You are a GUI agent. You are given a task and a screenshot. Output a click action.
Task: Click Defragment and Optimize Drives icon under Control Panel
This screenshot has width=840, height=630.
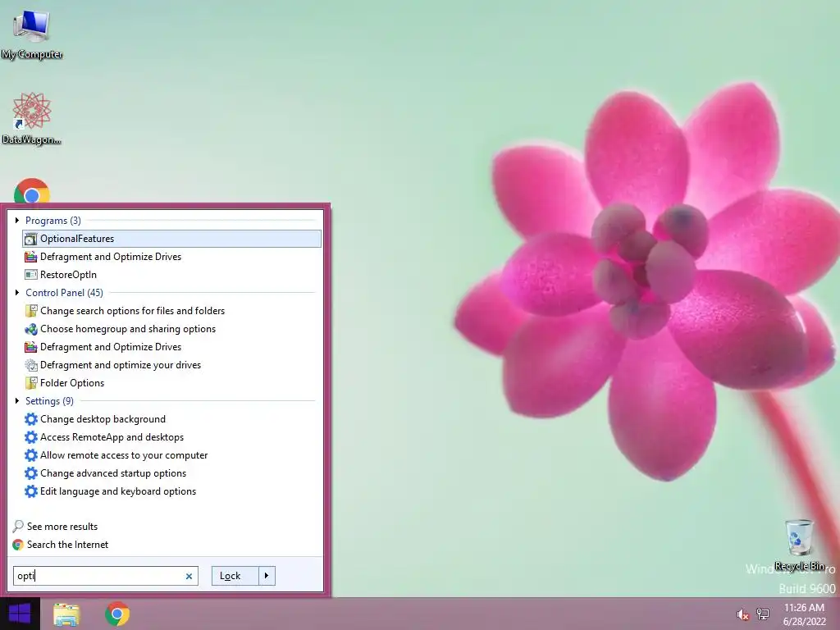click(31, 347)
